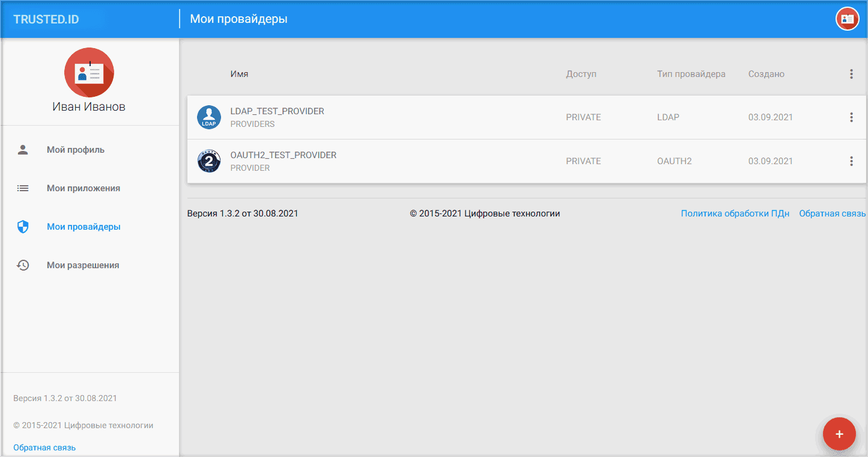Open the table header three-dot menu
Viewport: 868px width, 457px height.
[x=851, y=74]
